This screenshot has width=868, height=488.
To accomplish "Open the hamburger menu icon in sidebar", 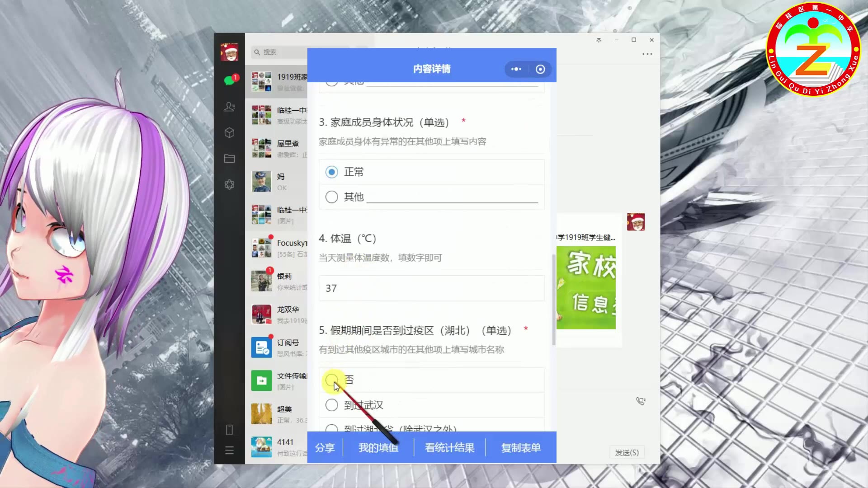I will pyautogui.click(x=229, y=450).
